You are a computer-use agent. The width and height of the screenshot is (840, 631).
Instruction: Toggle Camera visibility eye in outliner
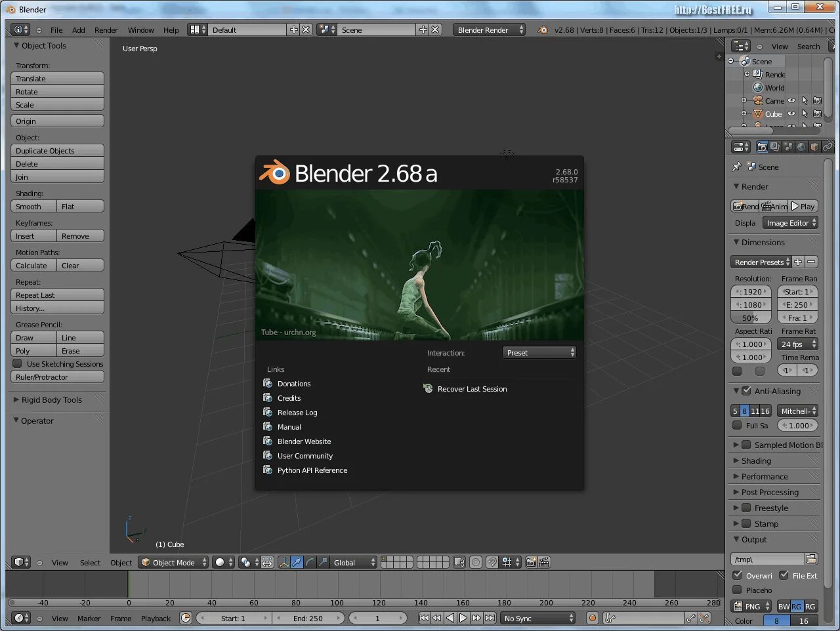[791, 100]
